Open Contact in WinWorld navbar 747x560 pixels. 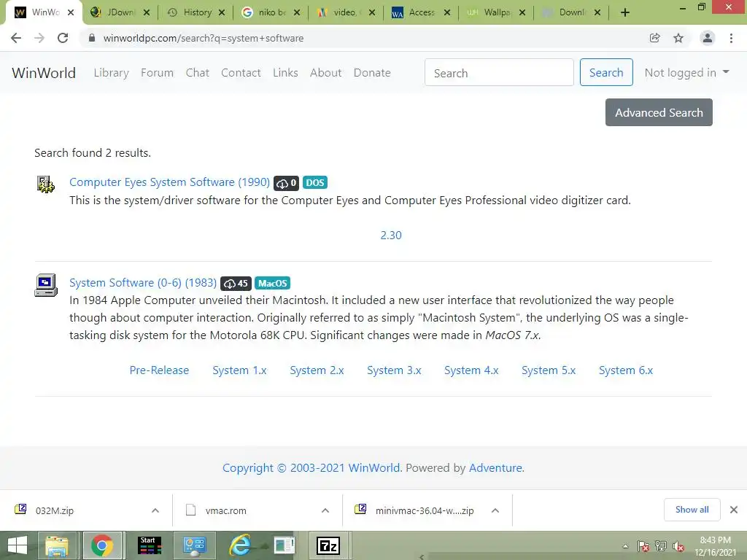tap(241, 73)
